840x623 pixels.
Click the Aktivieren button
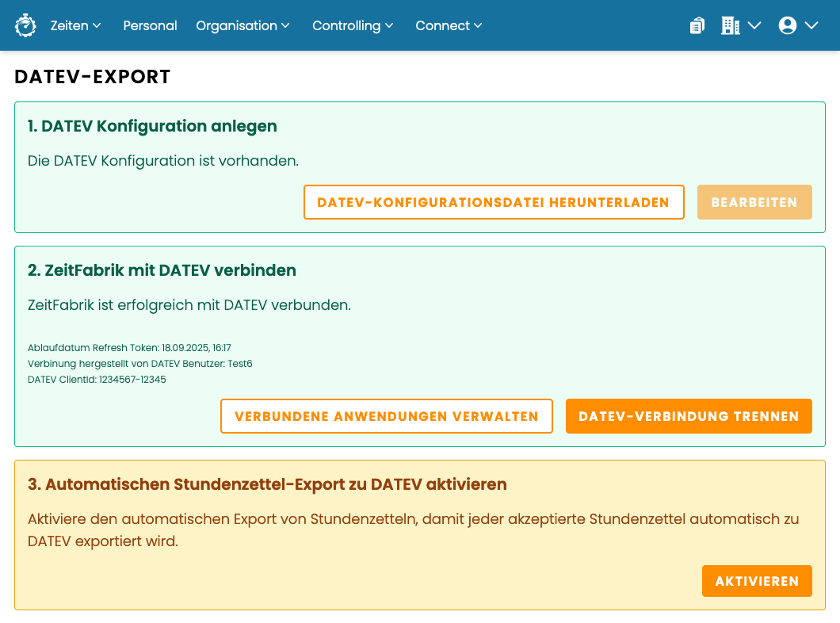[x=757, y=581]
